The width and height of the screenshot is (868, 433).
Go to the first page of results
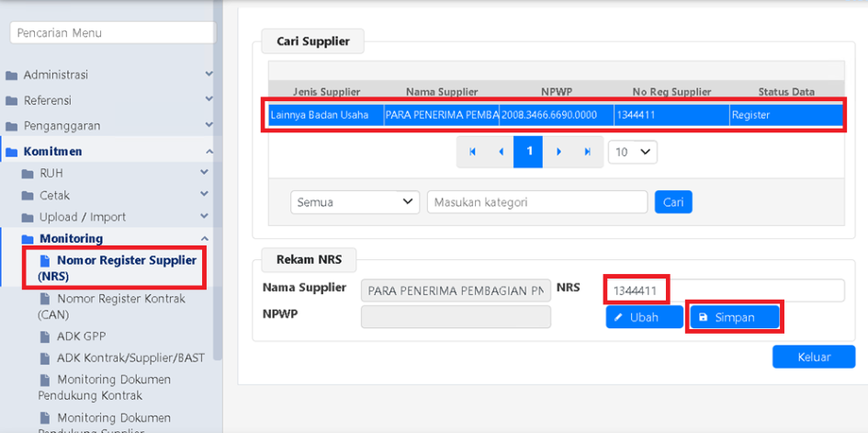click(x=472, y=152)
